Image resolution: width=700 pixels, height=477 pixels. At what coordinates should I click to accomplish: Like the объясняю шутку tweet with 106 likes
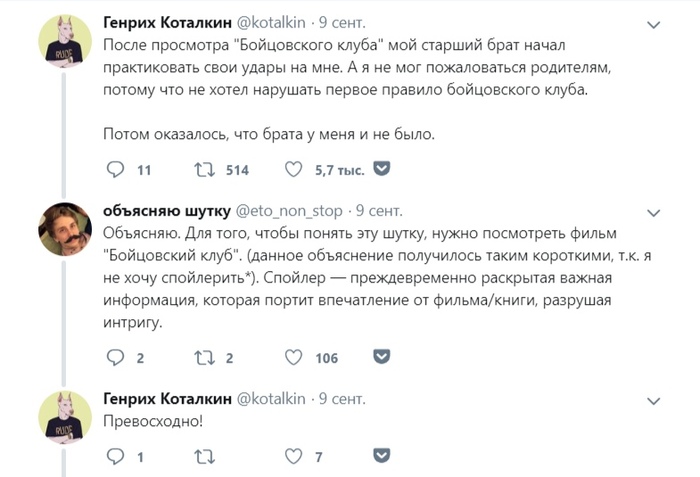point(294,358)
